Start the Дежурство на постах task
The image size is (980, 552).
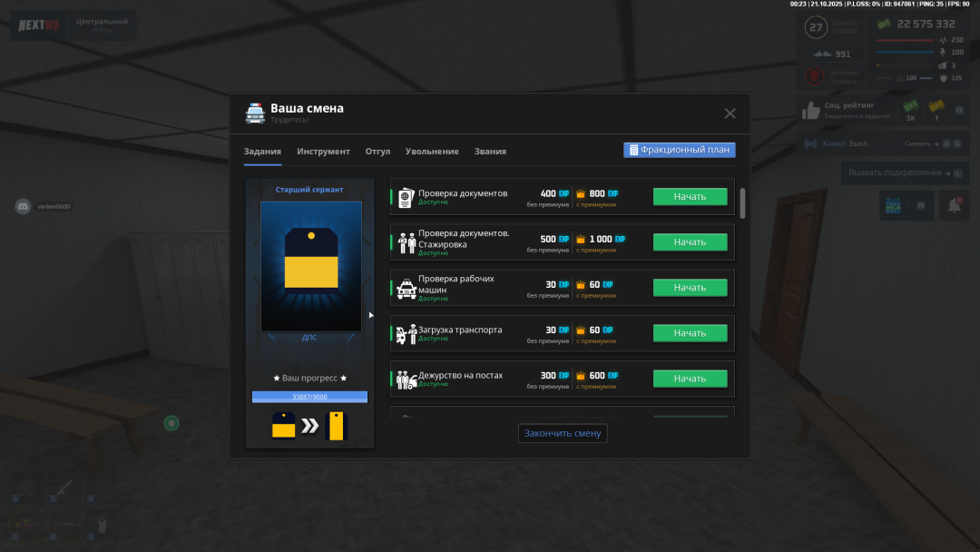(x=690, y=379)
